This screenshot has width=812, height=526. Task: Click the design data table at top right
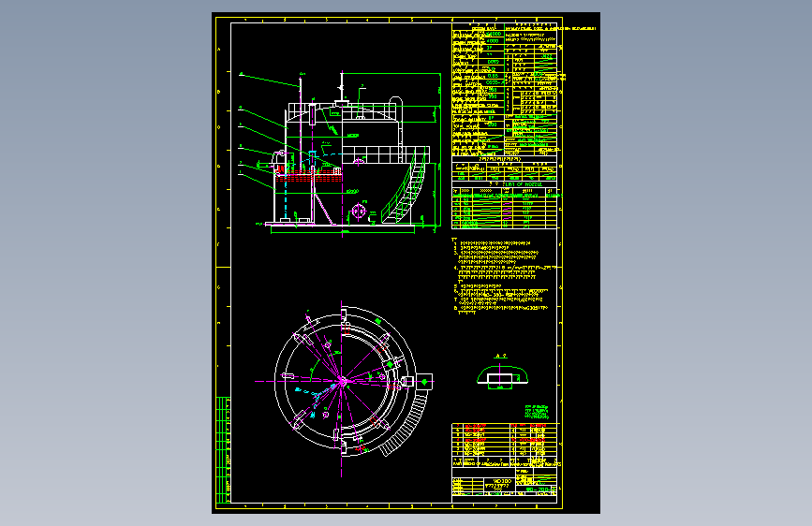506,89
